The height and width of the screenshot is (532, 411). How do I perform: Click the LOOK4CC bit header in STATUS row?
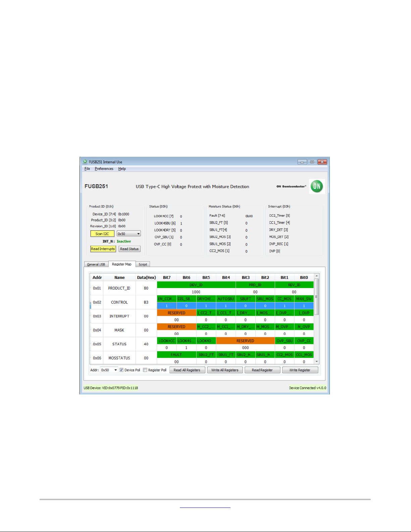[x=167, y=341]
